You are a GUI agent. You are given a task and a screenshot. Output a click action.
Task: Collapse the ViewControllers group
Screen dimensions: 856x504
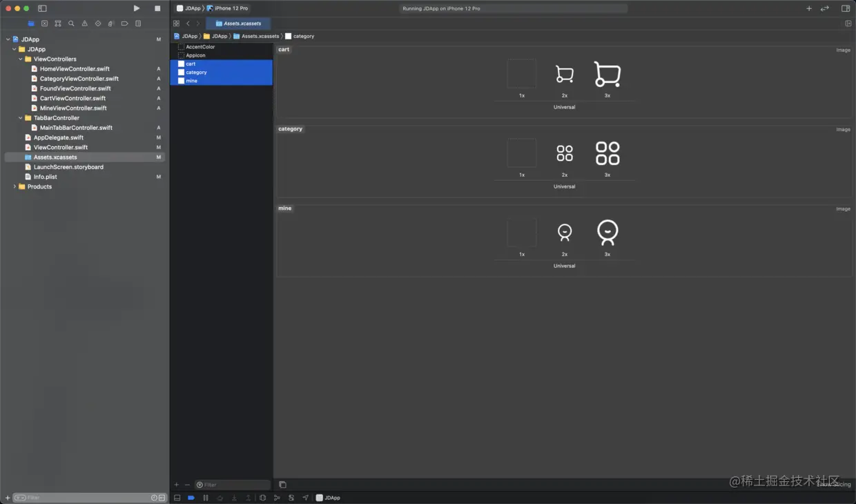(21, 59)
